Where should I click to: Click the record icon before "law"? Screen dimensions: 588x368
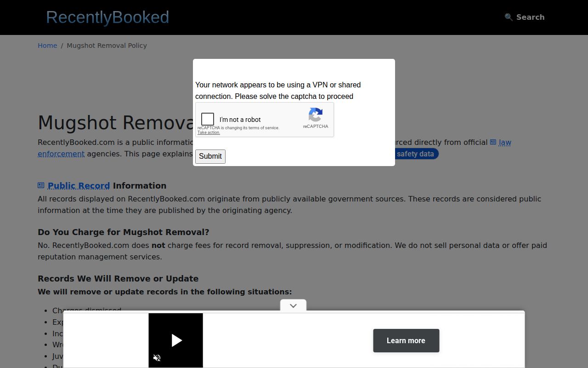click(x=493, y=142)
